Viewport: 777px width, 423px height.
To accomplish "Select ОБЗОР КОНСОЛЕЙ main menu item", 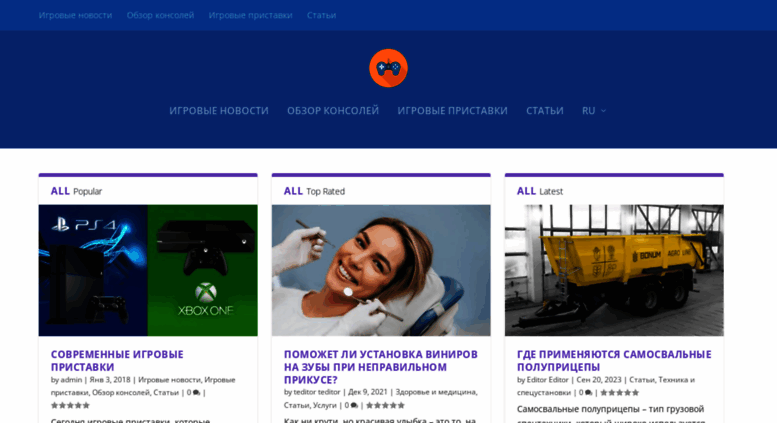I will (333, 110).
